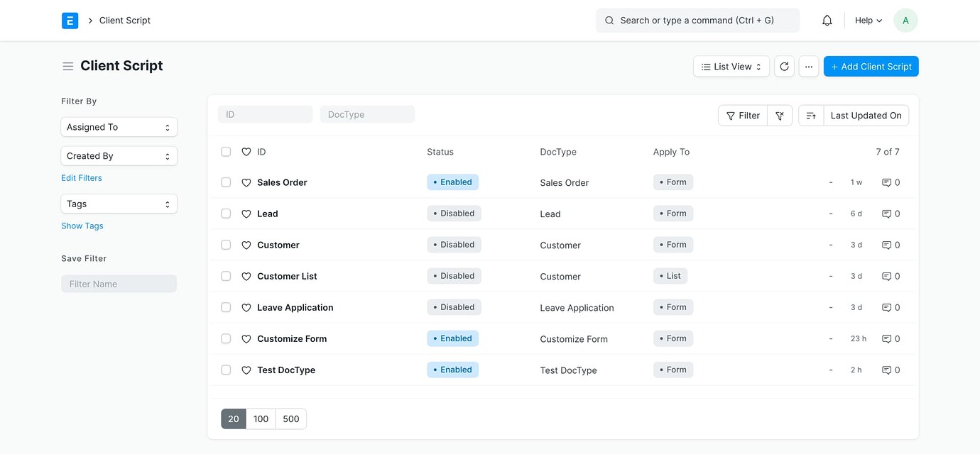Click Enabled status of Sales Order

[452, 182]
